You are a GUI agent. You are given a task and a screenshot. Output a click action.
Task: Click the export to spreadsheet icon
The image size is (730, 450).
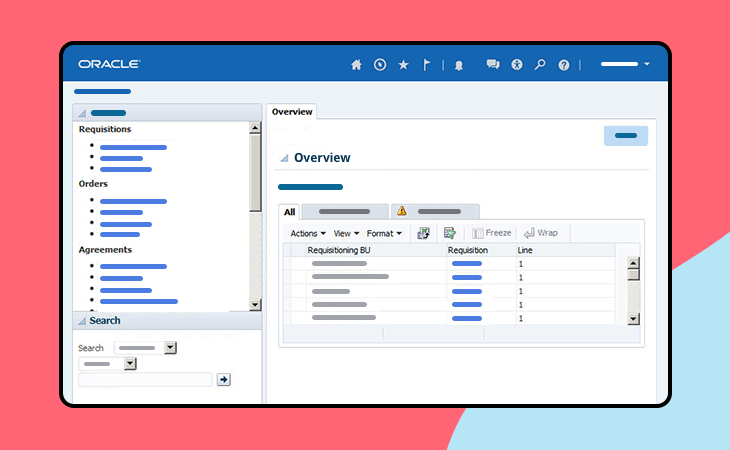click(x=423, y=233)
